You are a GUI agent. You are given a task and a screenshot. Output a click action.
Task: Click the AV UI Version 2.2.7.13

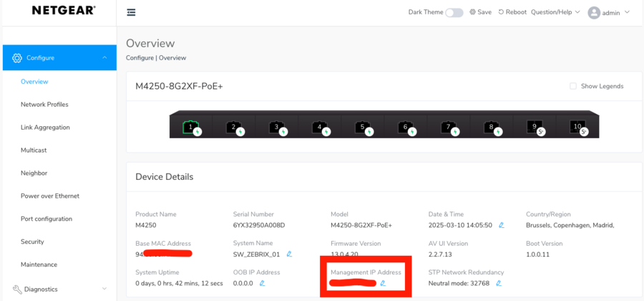440,254
